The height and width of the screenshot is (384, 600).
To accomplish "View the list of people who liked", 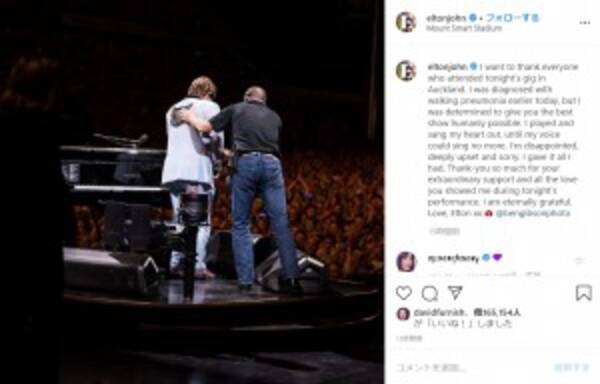I will (497, 312).
